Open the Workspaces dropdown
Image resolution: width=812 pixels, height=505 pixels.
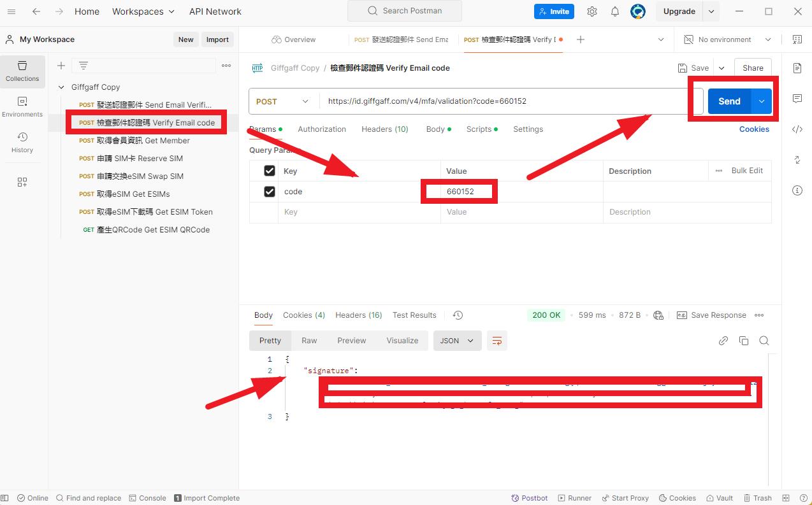click(143, 11)
